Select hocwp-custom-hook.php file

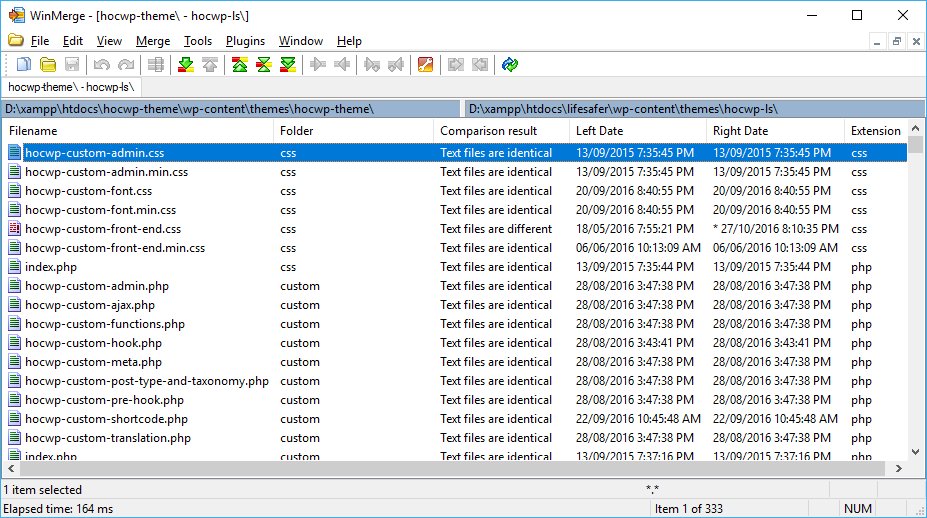click(x=93, y=343)
